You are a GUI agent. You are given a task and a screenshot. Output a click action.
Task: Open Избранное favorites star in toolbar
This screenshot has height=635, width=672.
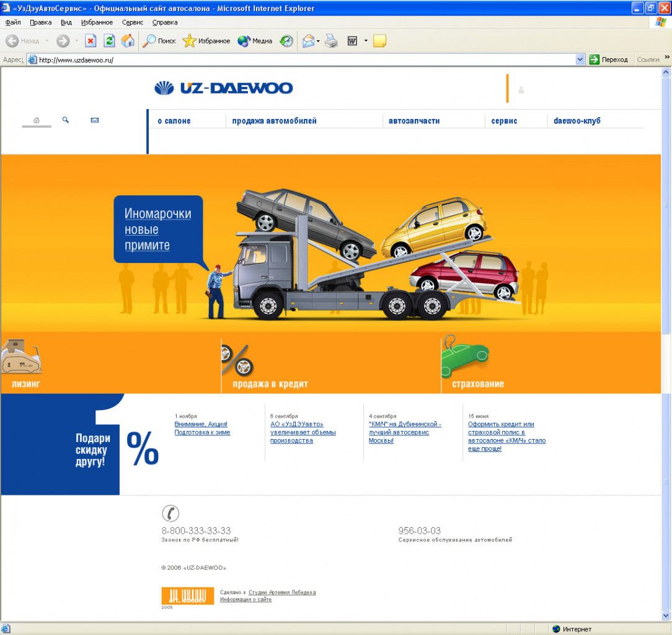[x=206, y=41]
